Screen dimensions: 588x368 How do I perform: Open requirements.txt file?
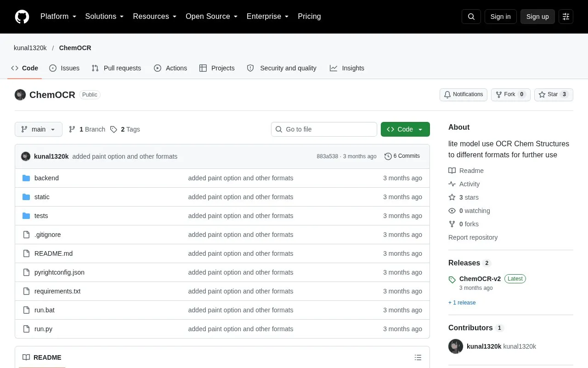point(57,291)
